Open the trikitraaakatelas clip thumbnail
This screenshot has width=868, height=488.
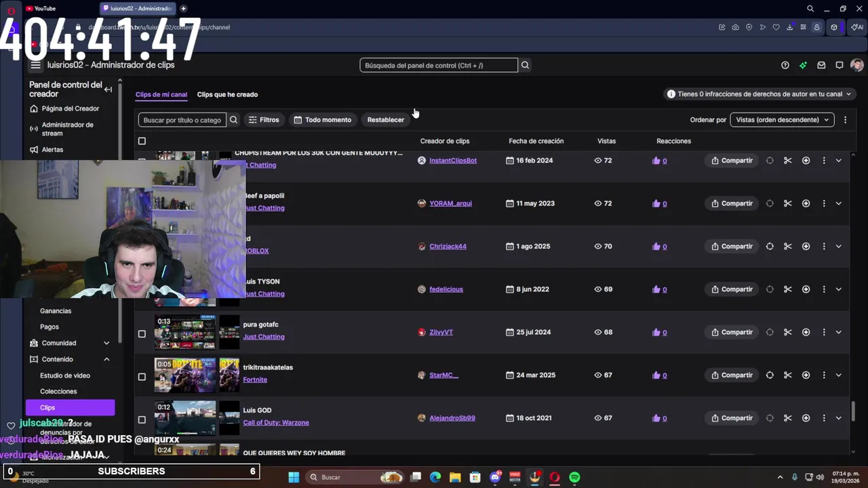tap(185, 375)
